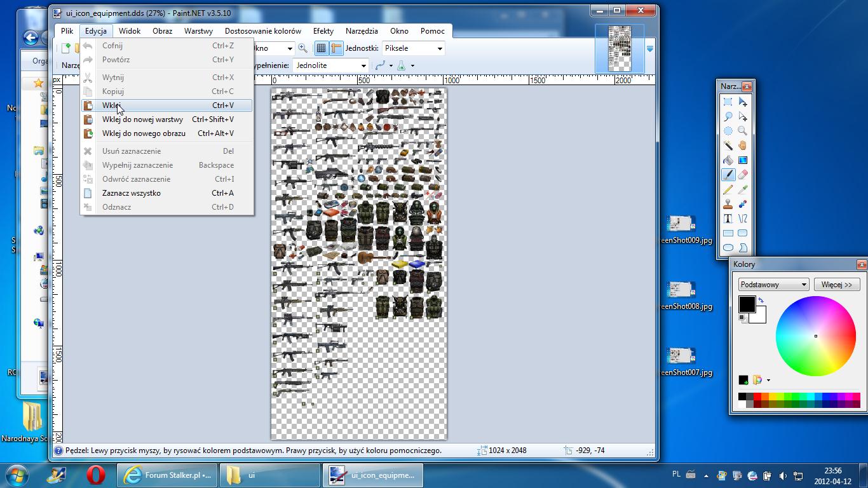Select the Ellipse shape tool

728,248
